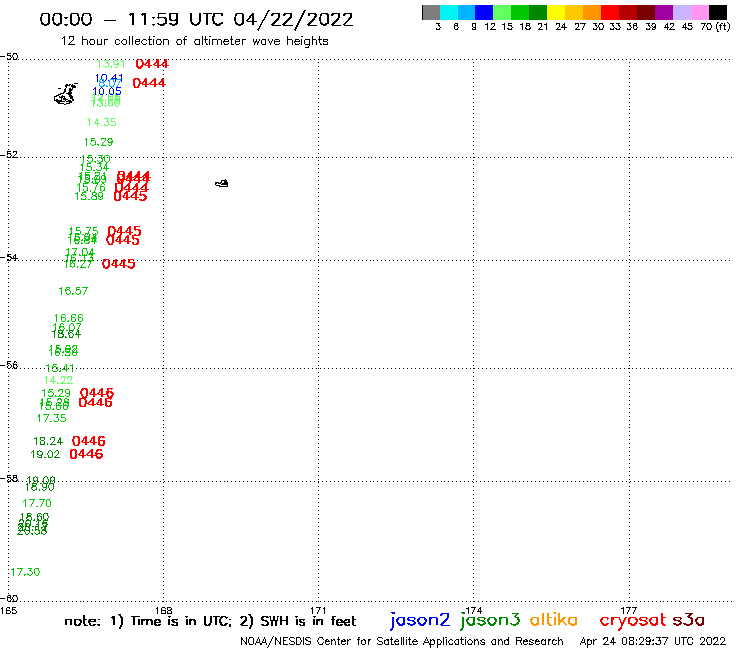Click the wave height value 15.41
This screenshot has height=650, width=740.
pos(60,368)
